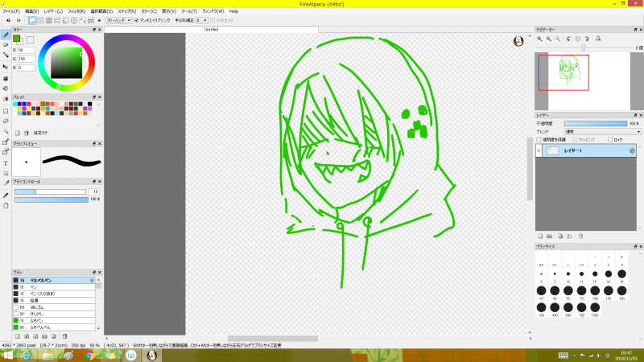The image size is (644, 362).
Task: Select the rectangular Select tool
Action: [6, 111]
